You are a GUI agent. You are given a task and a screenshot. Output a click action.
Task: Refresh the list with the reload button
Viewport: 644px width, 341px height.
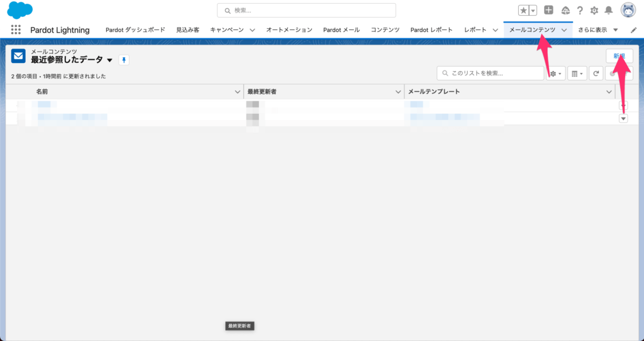(596, 74)
